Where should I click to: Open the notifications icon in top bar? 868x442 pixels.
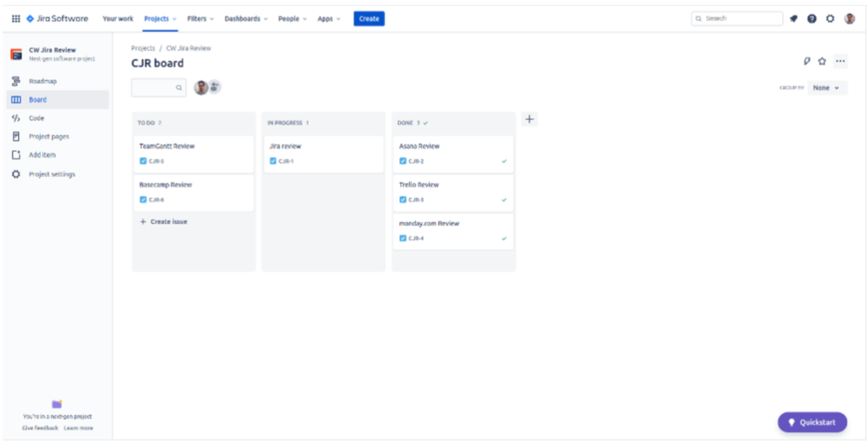coord(794,19)
